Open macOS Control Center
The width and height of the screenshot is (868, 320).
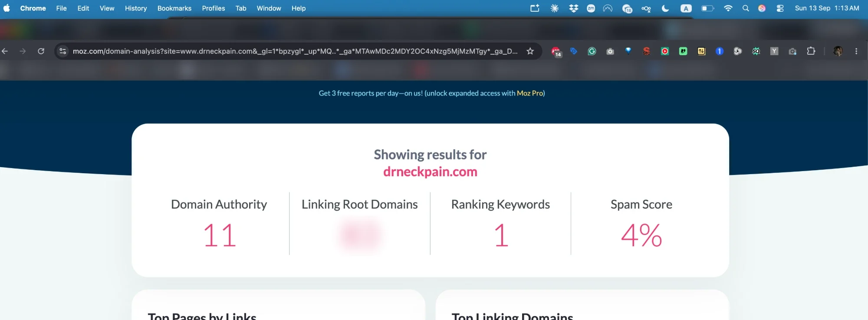[x=780, y=8]
